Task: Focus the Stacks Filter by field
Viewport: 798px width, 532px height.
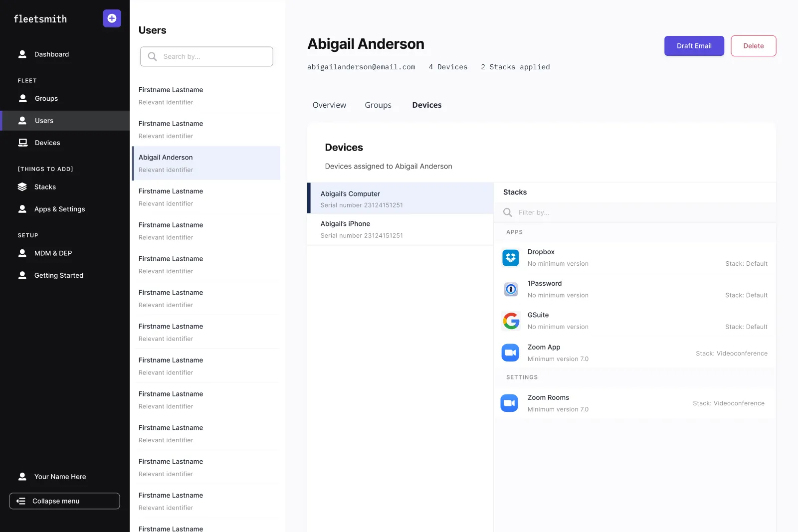Action: point(635,212)
